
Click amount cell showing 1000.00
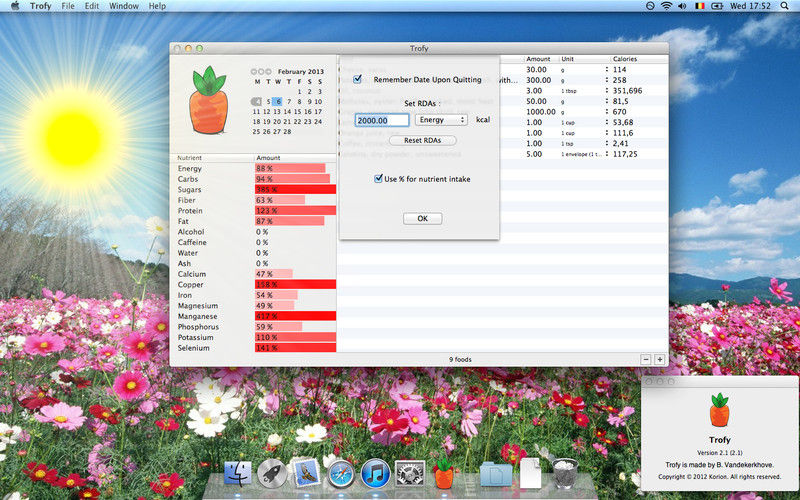[541, 112]
